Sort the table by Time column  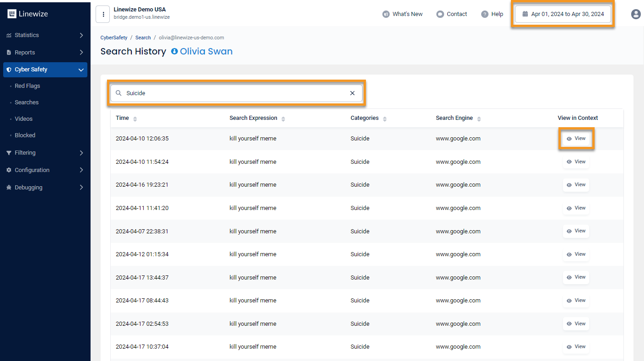135,119
